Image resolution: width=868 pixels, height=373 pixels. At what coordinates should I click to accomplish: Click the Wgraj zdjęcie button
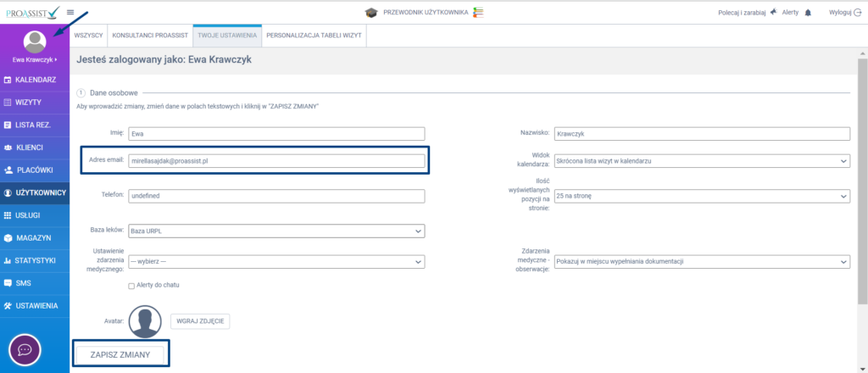point(200,321)
